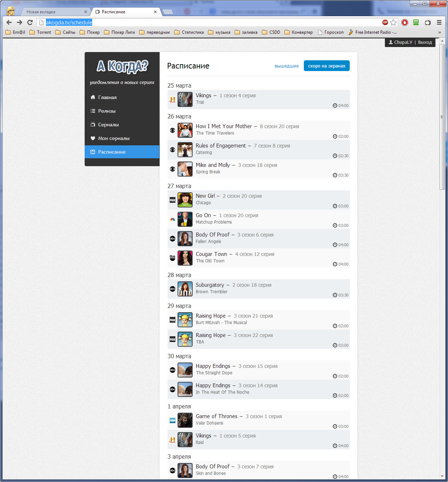Open the Cougar Town title link
448x482 pixels.
coord(211,254)
